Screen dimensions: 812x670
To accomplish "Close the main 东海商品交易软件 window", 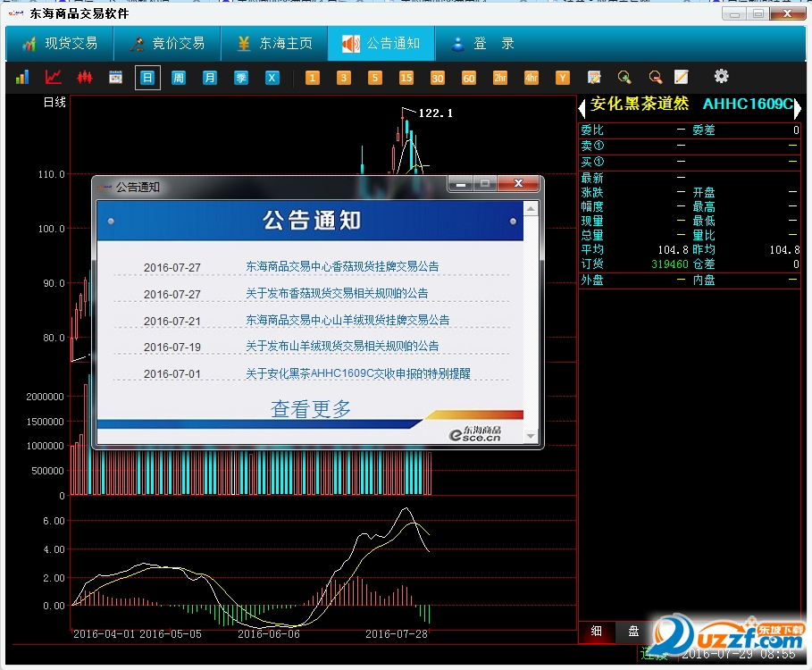I will click(787, 13).
